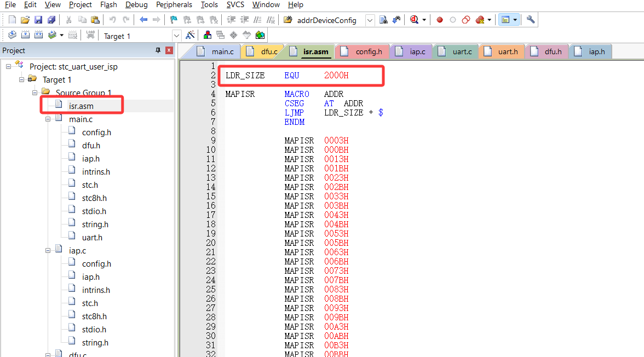The image size is (644, 357).
Task: Switch to the config.h editor tab
Action: pyautogui.click(x=362, y=51)
